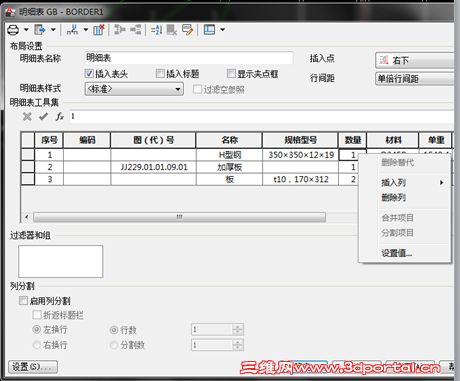Open the Export dropdown arrow

[x=53, y=30]
